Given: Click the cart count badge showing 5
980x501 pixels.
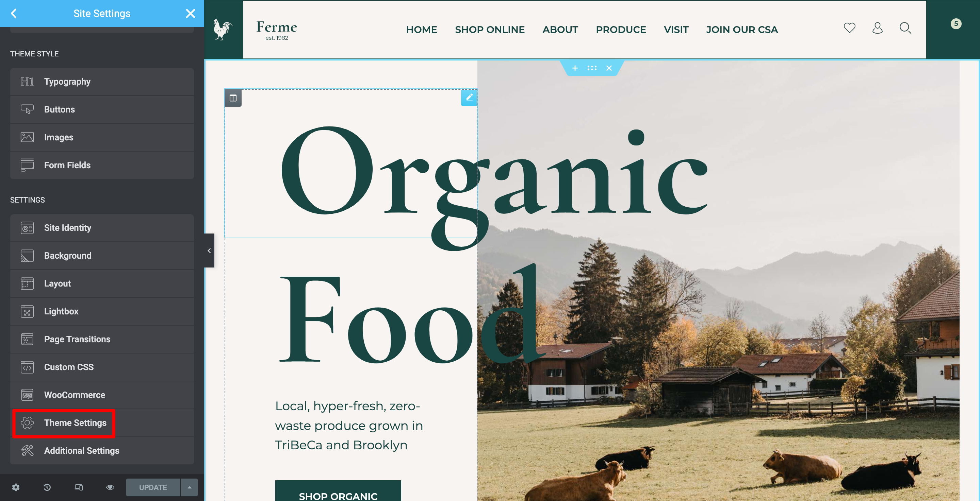Looking at the screenshot, I should 955,23.
